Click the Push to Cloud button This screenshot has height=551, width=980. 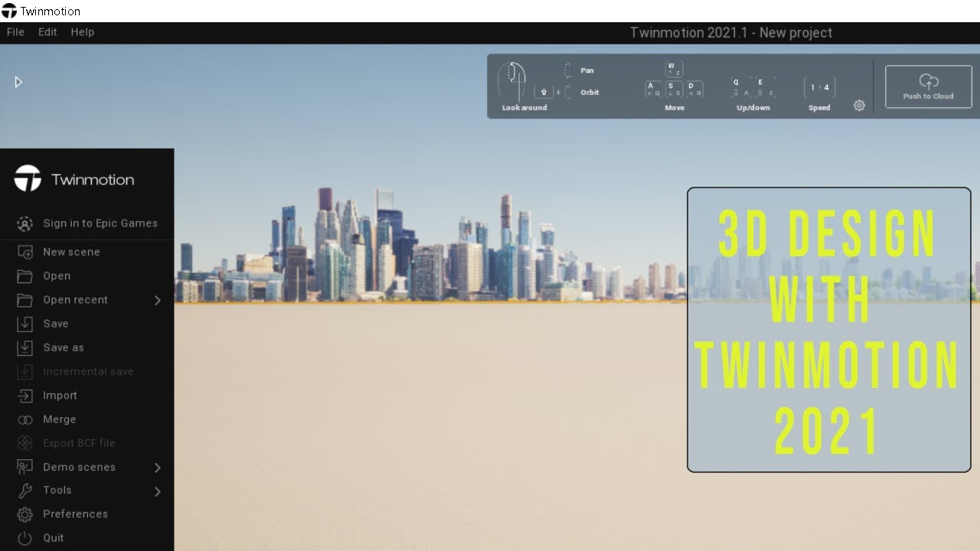[928, 86]
